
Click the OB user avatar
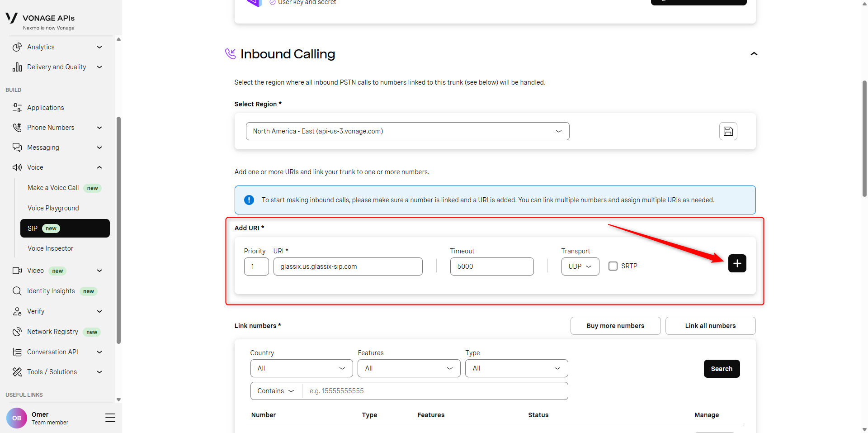point(17,418)
